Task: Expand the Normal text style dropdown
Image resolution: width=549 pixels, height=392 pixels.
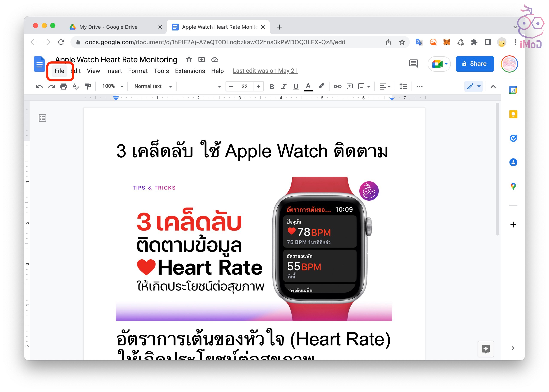Action: (153, 87)
